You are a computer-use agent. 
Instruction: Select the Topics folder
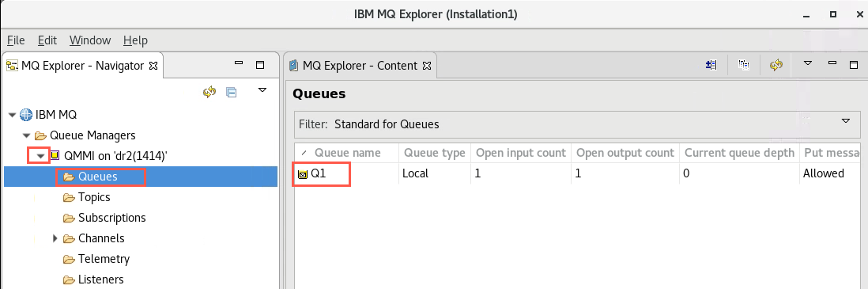tap(94, 197)
